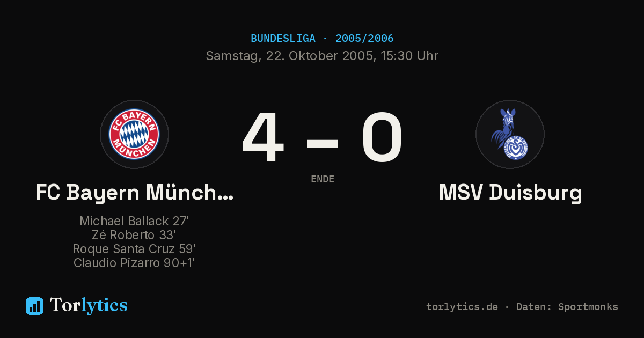Click the dark circle behind Duisburg crest
Image resolution: width=644 pixels, height=338 pixels.
coord(510,134)
